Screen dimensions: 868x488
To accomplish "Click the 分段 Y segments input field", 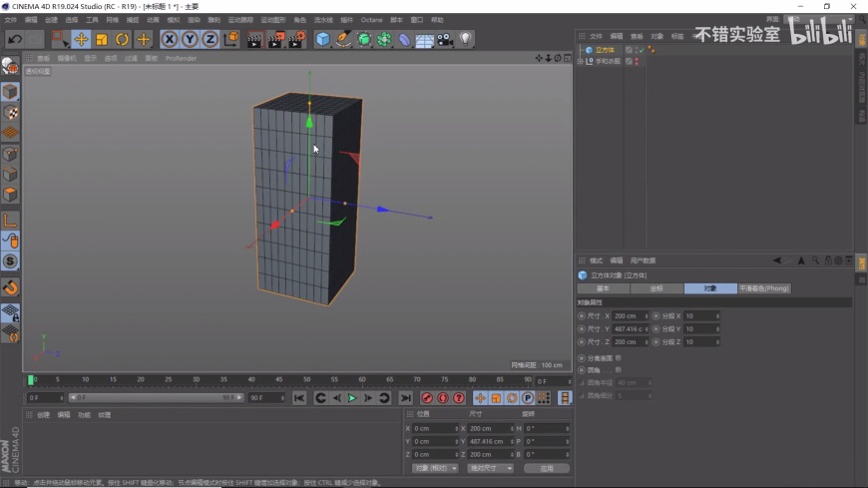I will tap(699, 328).
